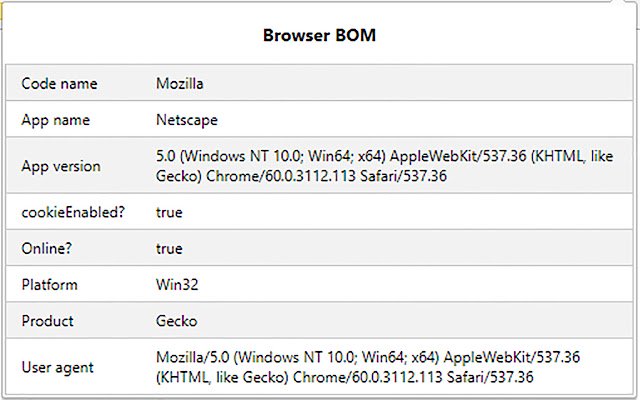Select the true value for cookieEnabled
Screen dimensions: 640x400
click(169, 212)
